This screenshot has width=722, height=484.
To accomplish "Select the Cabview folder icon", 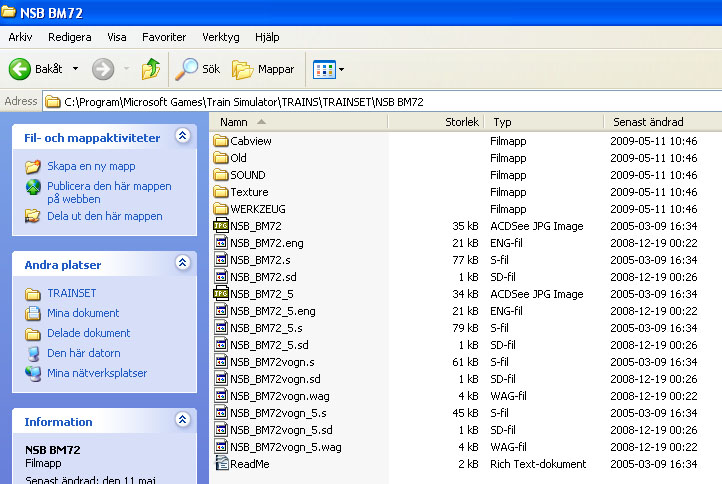I will click(221, 140).
